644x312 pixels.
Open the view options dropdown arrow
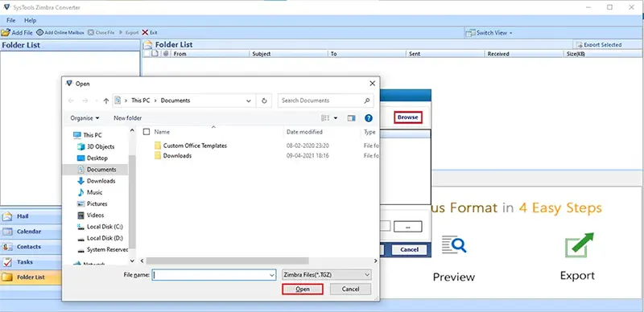coord(336,118)
